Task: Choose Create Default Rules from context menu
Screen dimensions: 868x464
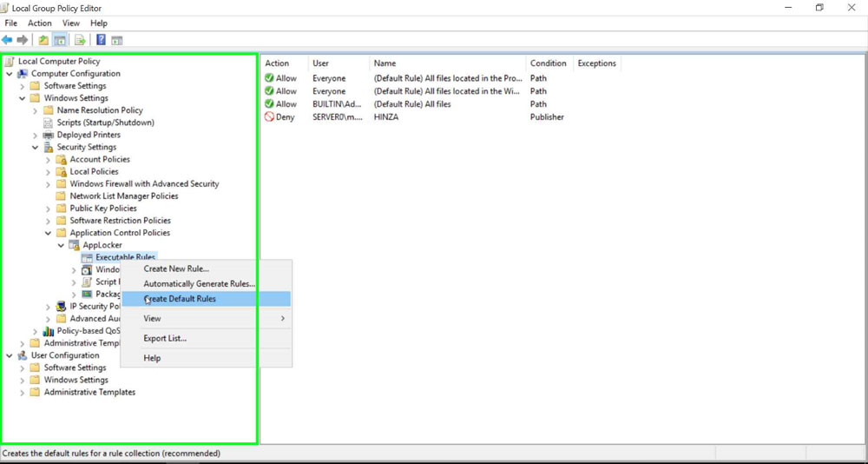Action: [x=180, y=299]
